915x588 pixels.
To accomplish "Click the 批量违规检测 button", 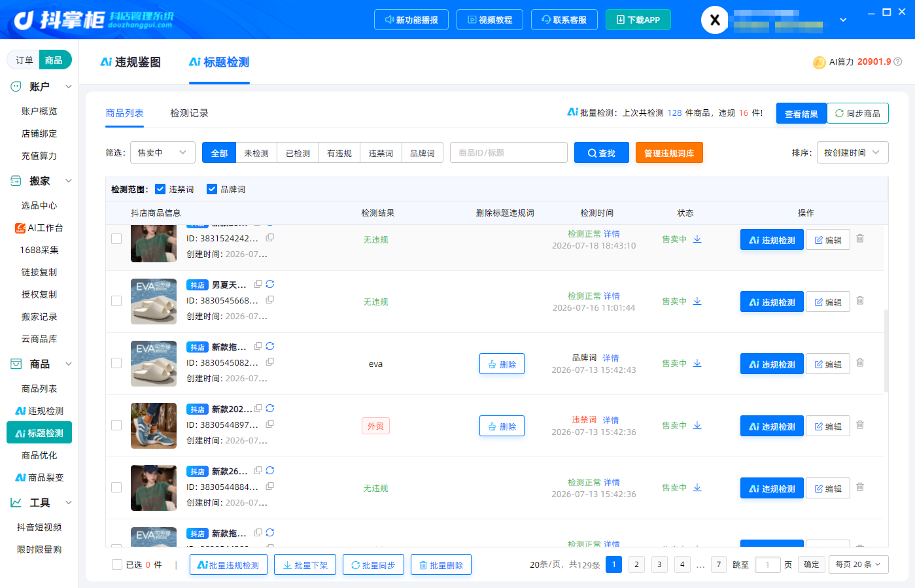I will coord(228,564).
